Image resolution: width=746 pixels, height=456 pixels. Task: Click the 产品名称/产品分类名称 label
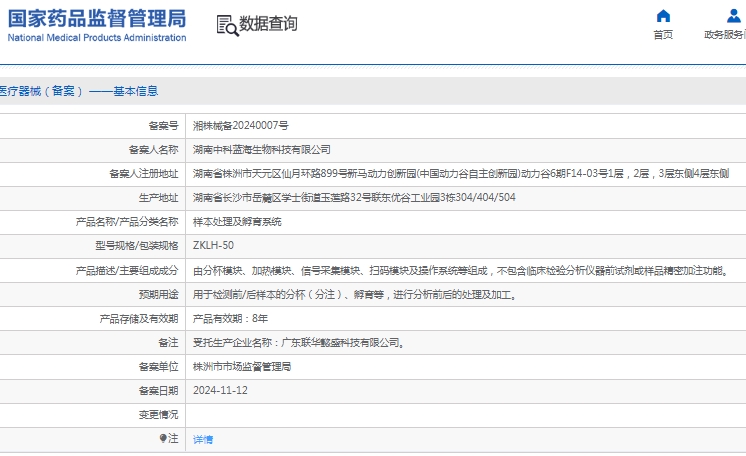click(x=127, y=222)
